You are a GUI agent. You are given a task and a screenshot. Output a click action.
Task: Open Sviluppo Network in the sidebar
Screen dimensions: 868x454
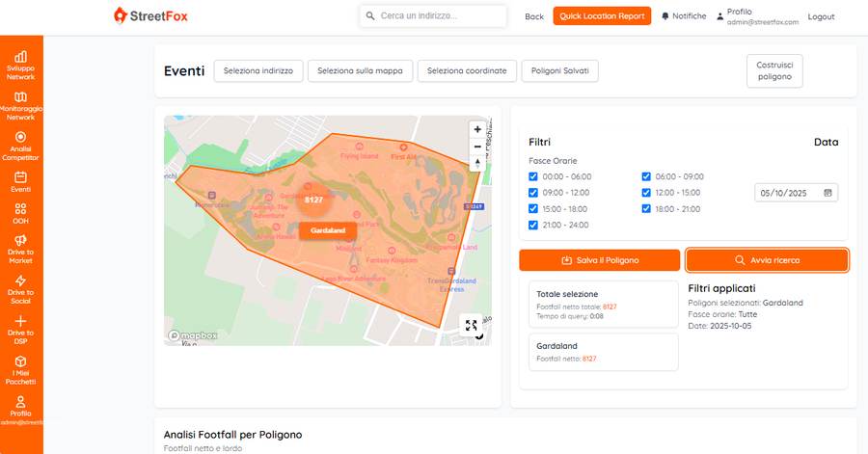[x=20, y=66]
